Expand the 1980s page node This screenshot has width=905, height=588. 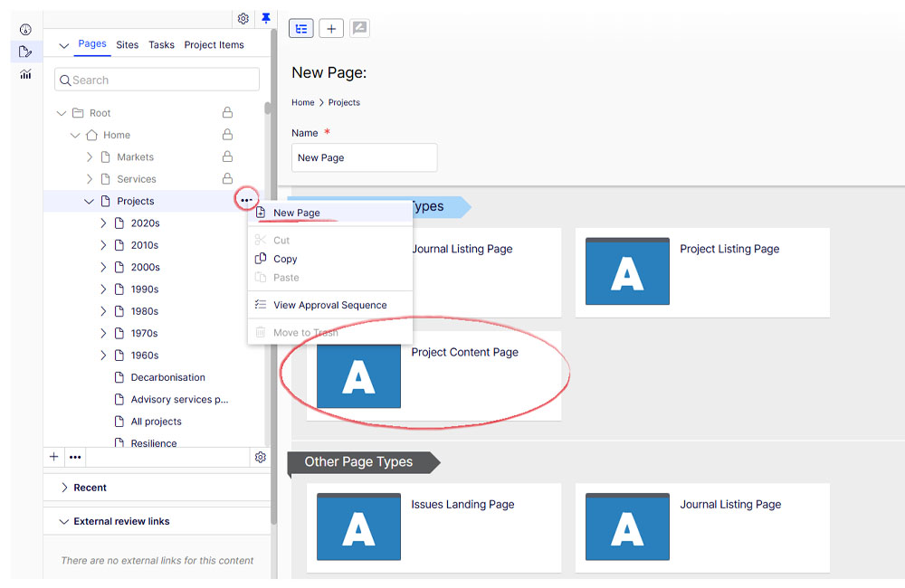(103, 311)
